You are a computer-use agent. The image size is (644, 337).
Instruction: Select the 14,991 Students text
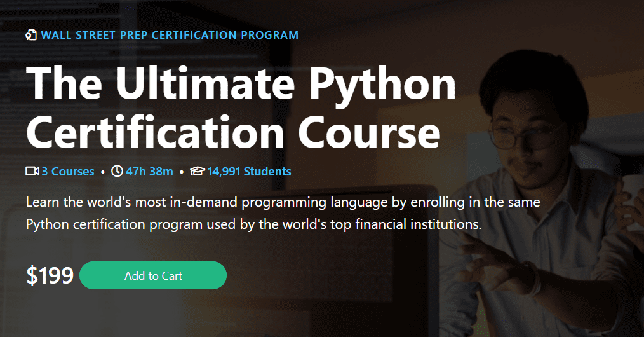pyautogui.click(x=250, y=172)
